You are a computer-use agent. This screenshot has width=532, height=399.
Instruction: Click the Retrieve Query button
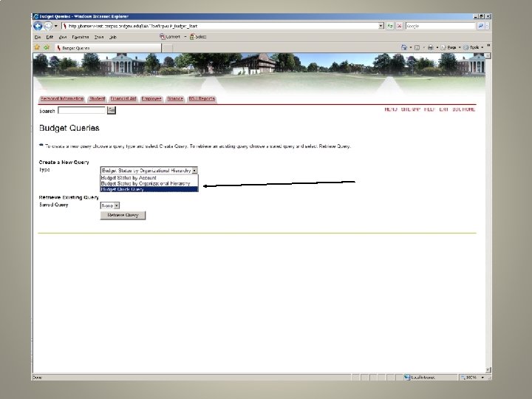coord(123,215)
